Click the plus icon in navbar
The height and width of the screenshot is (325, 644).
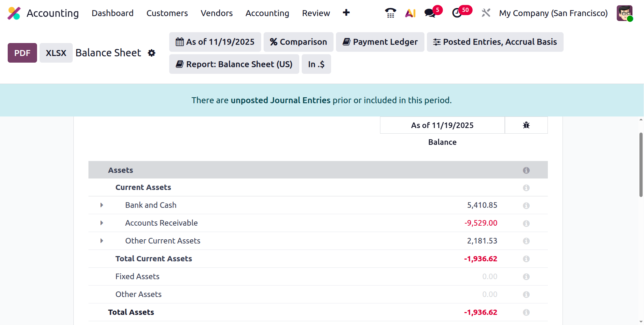[x=346, y=13]
